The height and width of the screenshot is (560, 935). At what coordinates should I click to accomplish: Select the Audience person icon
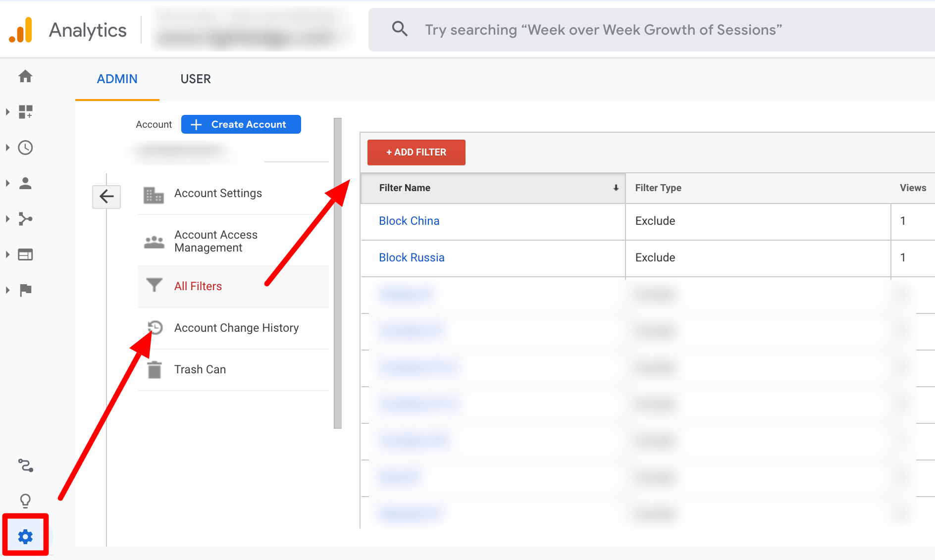click(x=26, y=183)
